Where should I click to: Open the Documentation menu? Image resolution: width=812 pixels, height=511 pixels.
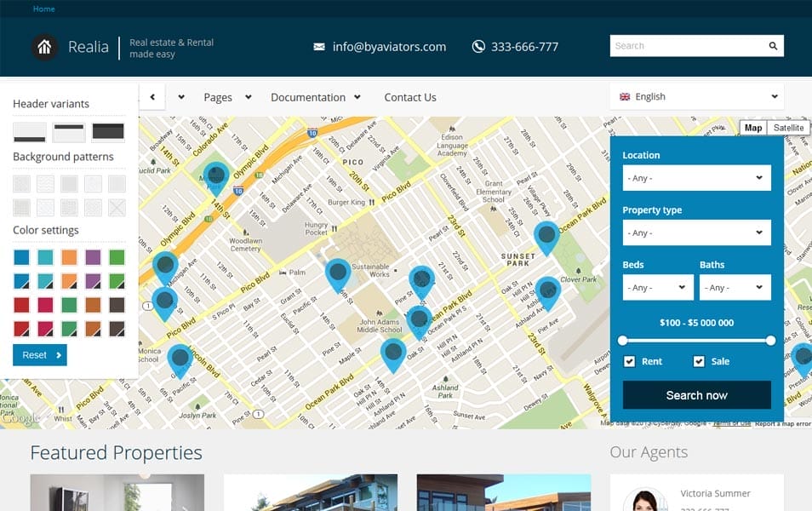[x=315, y=97]
